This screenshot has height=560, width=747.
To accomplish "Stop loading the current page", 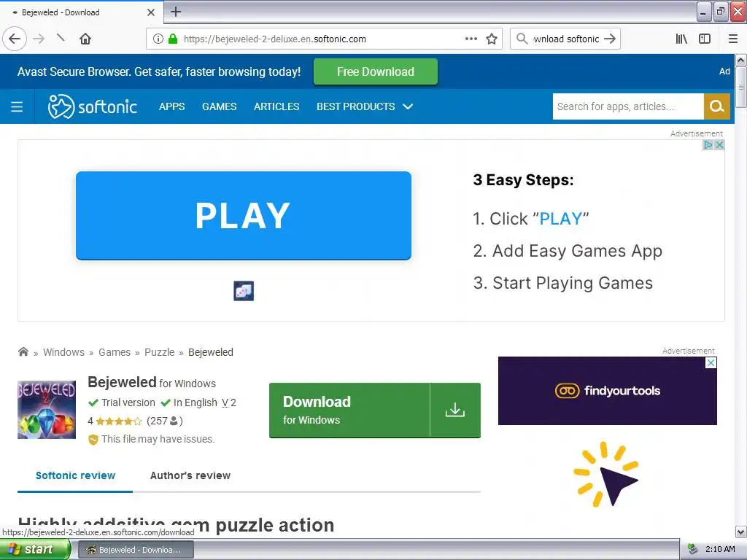I will (x=61, y=38).
